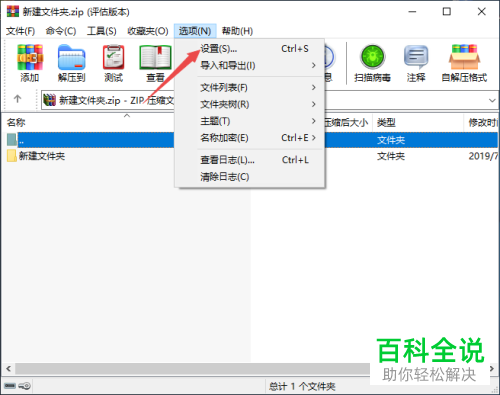Click the horizontal scrollbar right arrow
The image size is (500, 395).
pyautogui.click(x=492, y=368)
